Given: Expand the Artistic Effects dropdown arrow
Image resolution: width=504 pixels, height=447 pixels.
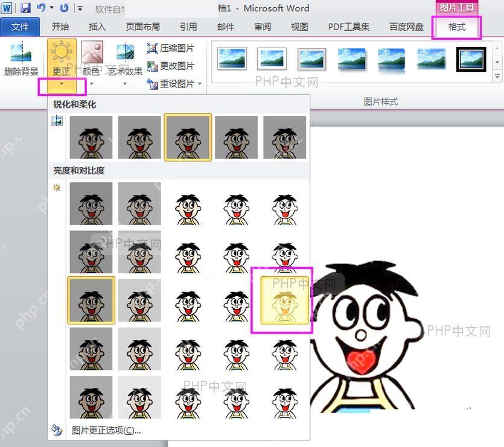Looking at the screenshot, I should click(125, 84).
